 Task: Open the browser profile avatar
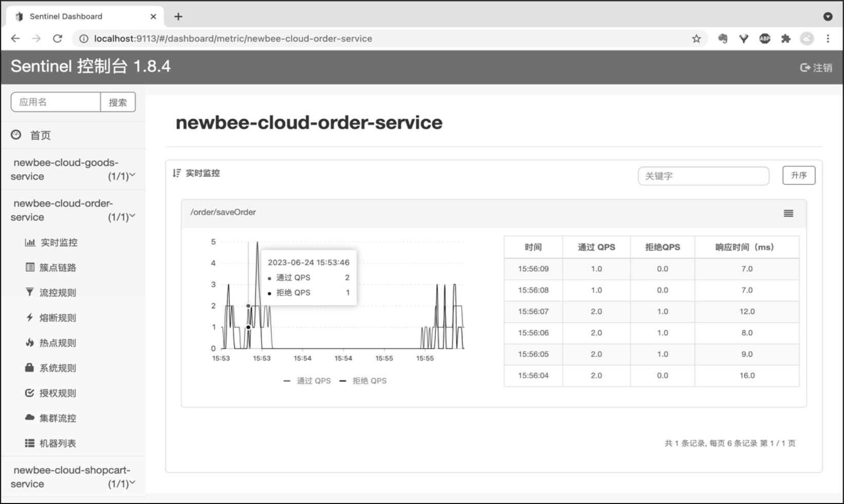point(807,39)
